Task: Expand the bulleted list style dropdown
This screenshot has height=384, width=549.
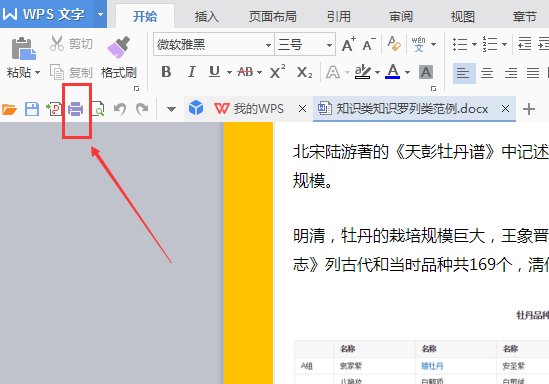Action: 474,44
